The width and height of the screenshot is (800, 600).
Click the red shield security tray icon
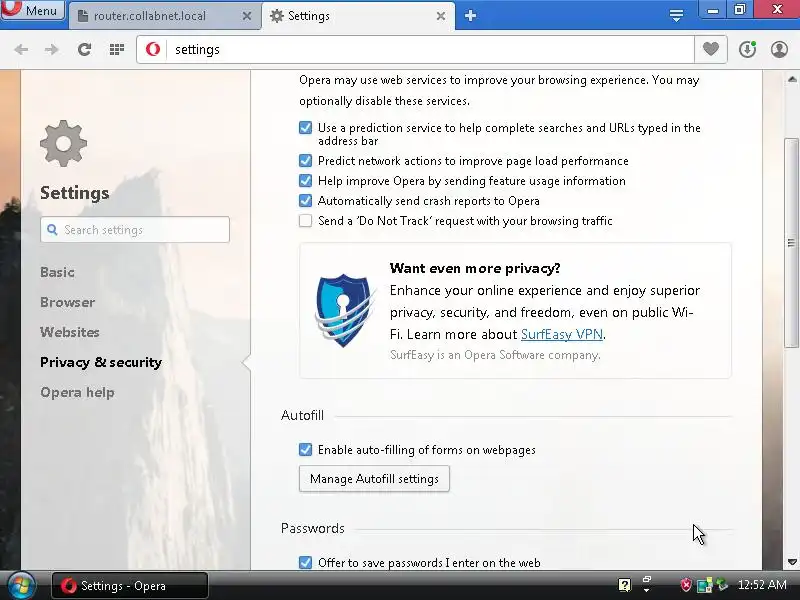(x=686, y=585)
